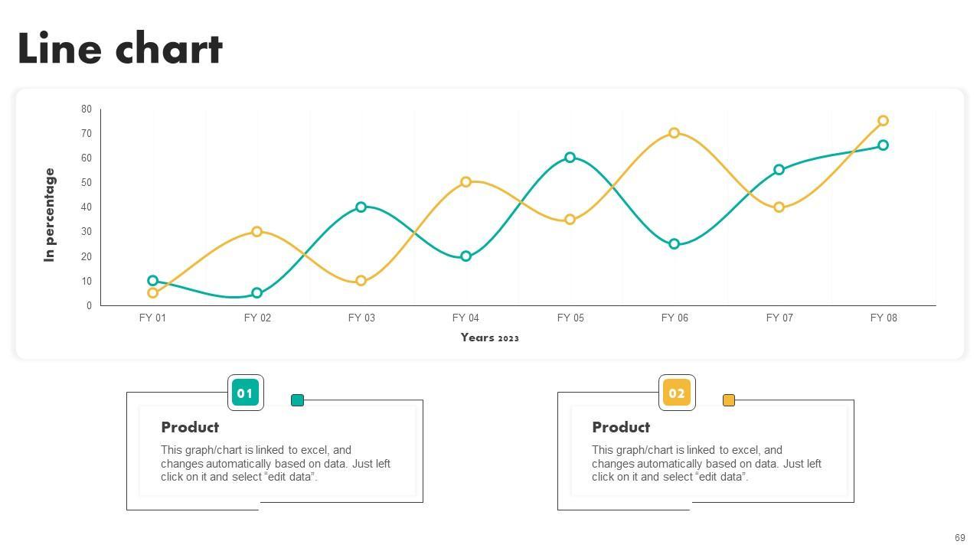Click the teal data point at FY 03

click(x=361, y=207)
